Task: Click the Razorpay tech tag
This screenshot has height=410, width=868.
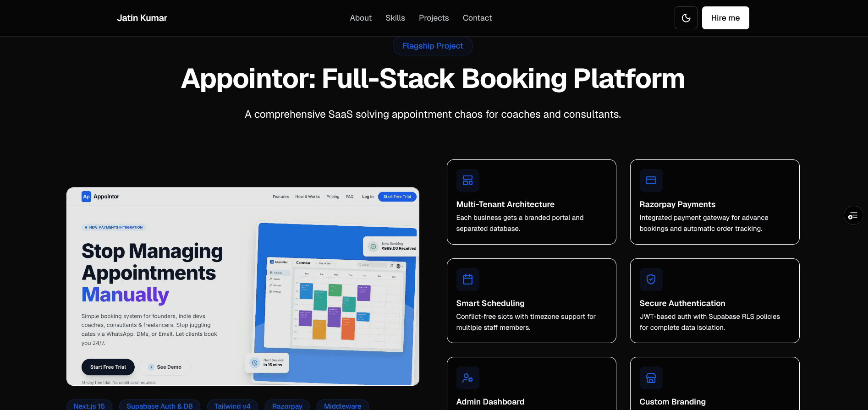Action: (287, 406)
